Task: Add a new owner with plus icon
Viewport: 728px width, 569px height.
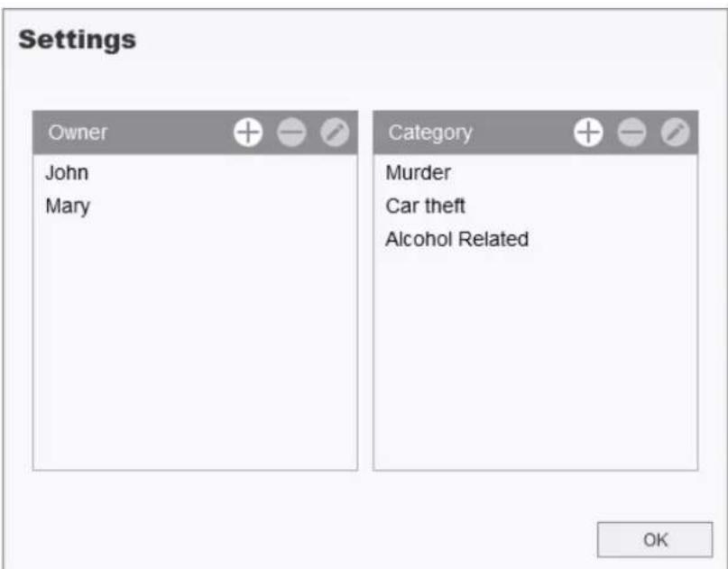Action: 247,133
